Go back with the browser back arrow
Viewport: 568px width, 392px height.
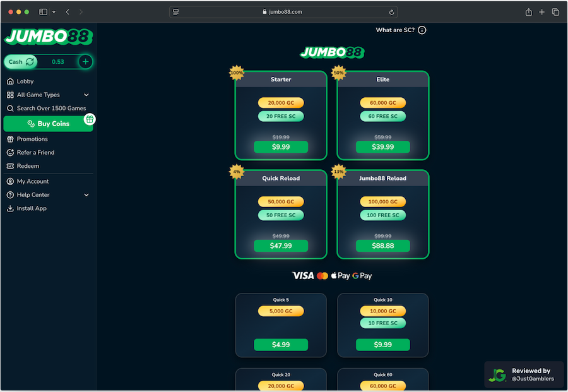coord(68,12)
